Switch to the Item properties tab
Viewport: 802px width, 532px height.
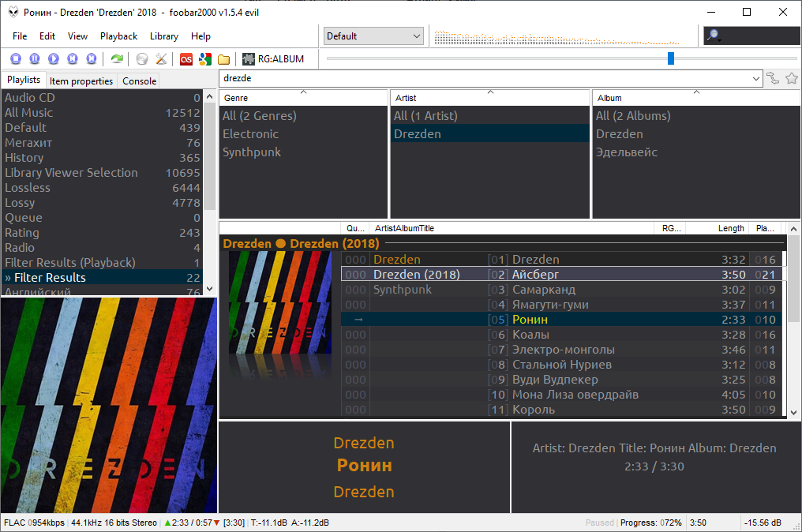coord(81,81)
